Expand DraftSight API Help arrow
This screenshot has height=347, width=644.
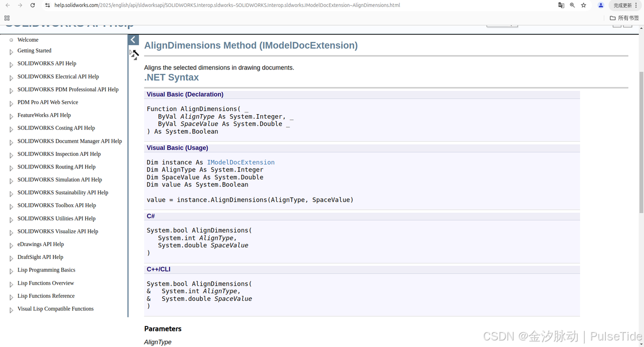[x=11, y=258]
